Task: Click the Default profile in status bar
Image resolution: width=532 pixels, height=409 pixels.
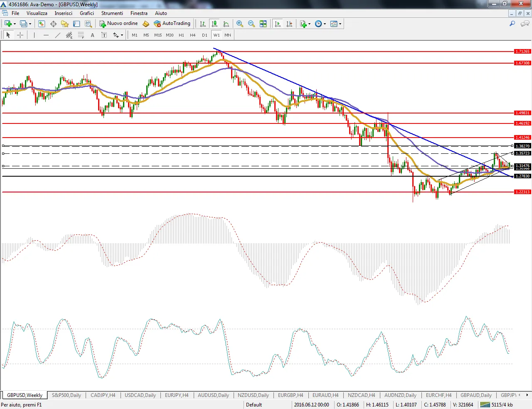Action: (254, 405)
